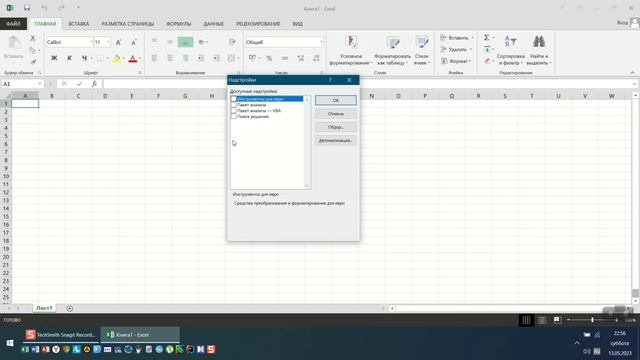Apply underline with the Ч button
Image resolution: width=640 pixels, height=360 pixels.
tap(84, 58)
